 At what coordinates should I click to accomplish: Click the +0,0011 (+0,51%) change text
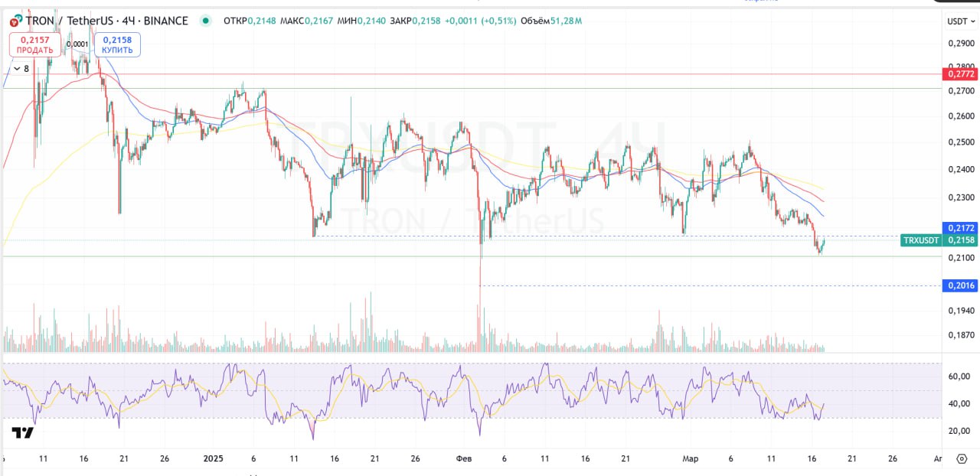[x=481, y=21]
